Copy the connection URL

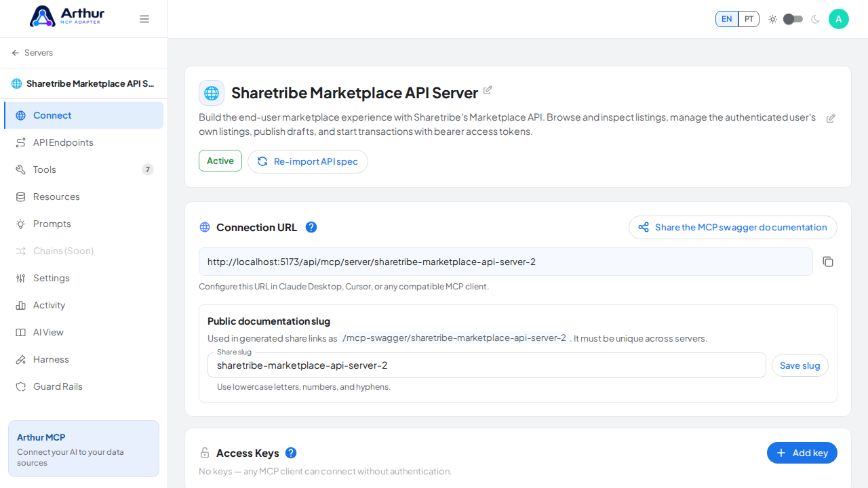pyautogui.click(x=828, y=262)
